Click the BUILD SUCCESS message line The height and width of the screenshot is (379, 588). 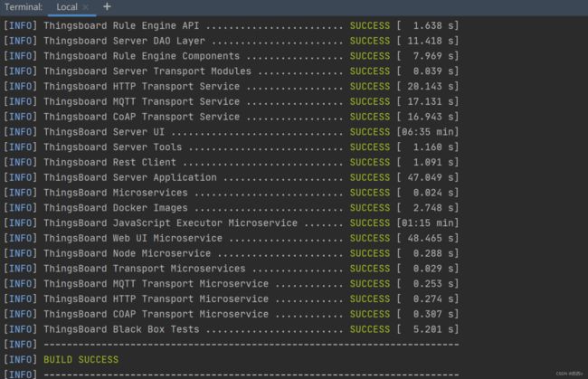click(81, 359)
